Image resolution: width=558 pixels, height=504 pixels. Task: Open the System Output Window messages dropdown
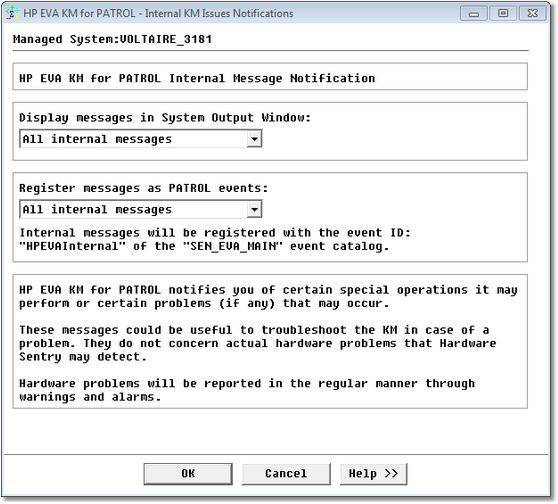(x=141, y=139)
